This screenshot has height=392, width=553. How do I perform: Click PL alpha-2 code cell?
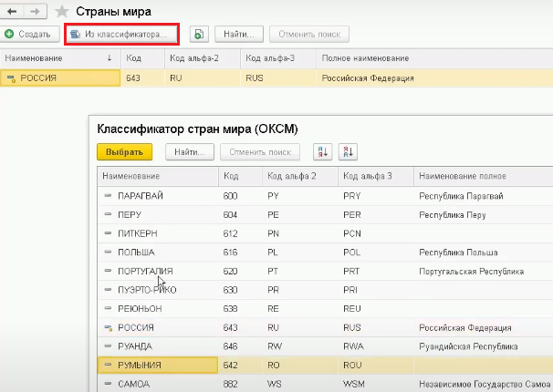(x=273, y=253)
